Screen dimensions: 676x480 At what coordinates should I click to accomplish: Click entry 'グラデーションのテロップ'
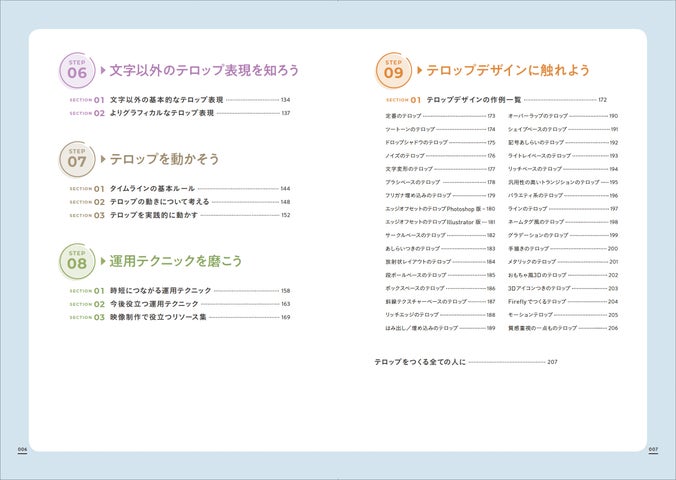[x=538, y=235]
